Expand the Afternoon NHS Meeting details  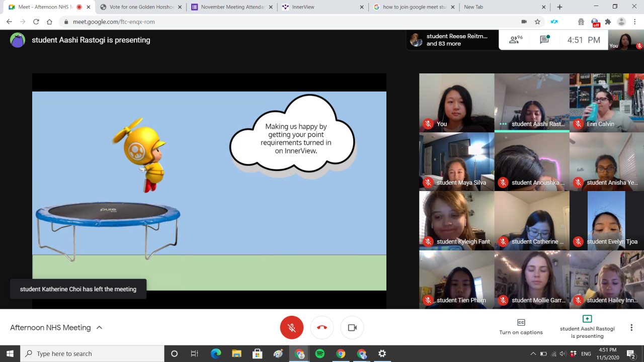[x=56, y=327]
